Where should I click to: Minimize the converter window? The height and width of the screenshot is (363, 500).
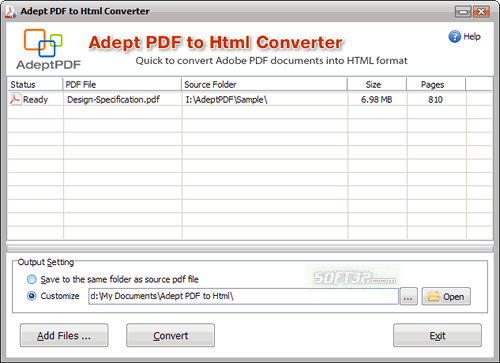coord(463,12)
